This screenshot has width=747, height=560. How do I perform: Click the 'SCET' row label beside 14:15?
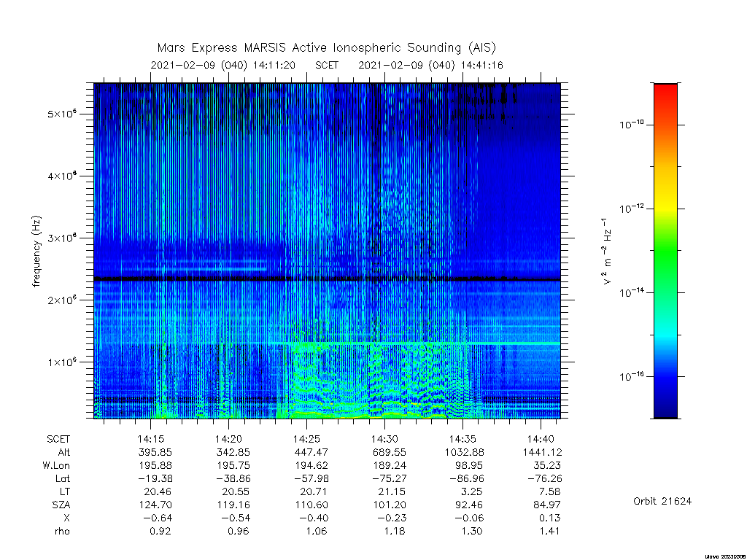[58, 439]
